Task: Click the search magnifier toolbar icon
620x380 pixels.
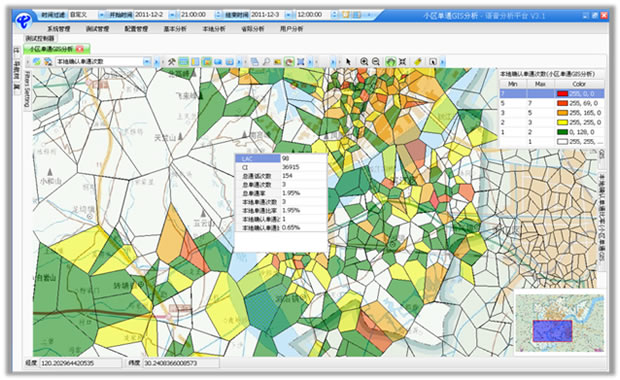Action: [266, 62]
